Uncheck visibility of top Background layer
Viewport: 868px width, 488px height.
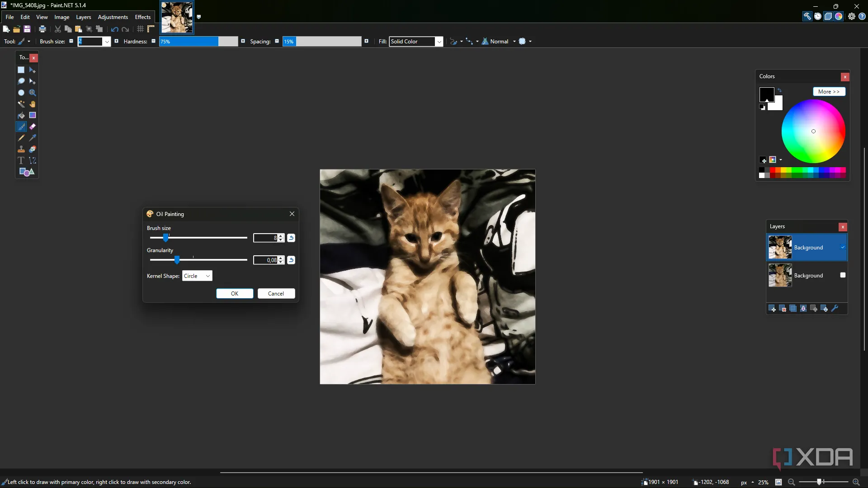click(843, 247)
